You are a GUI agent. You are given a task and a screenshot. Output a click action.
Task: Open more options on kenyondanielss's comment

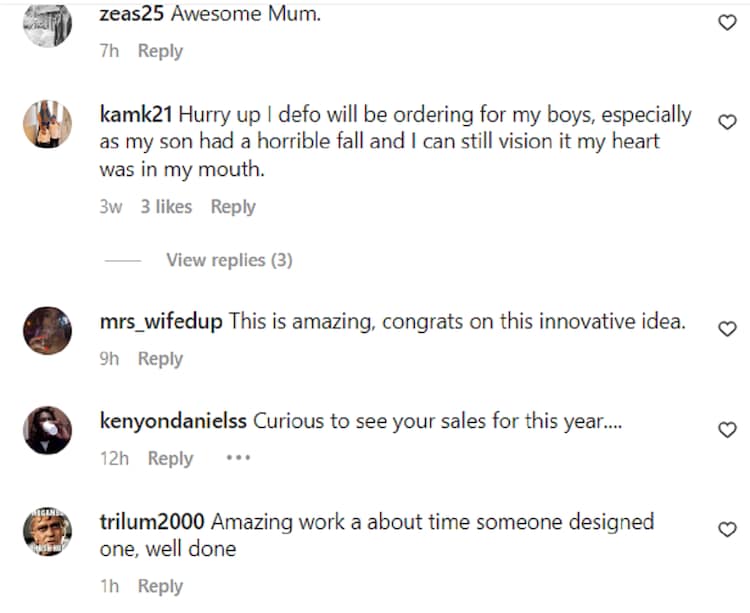(237, 458)
